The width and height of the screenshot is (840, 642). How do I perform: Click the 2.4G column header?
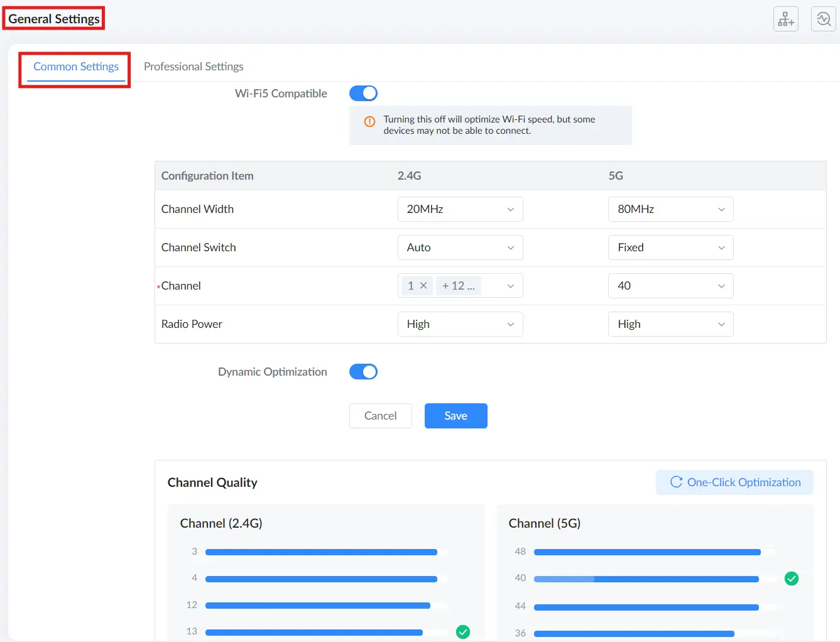point(410,176)
